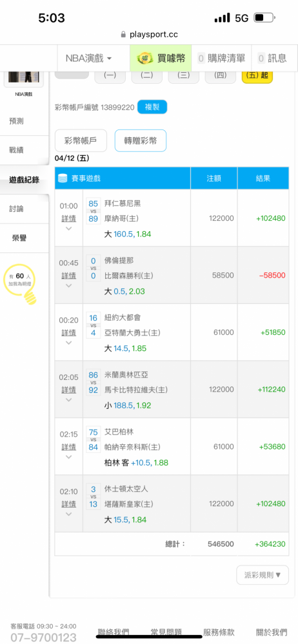
Task: Open the 彩幣帳戶 button
Action: (81, 141)
